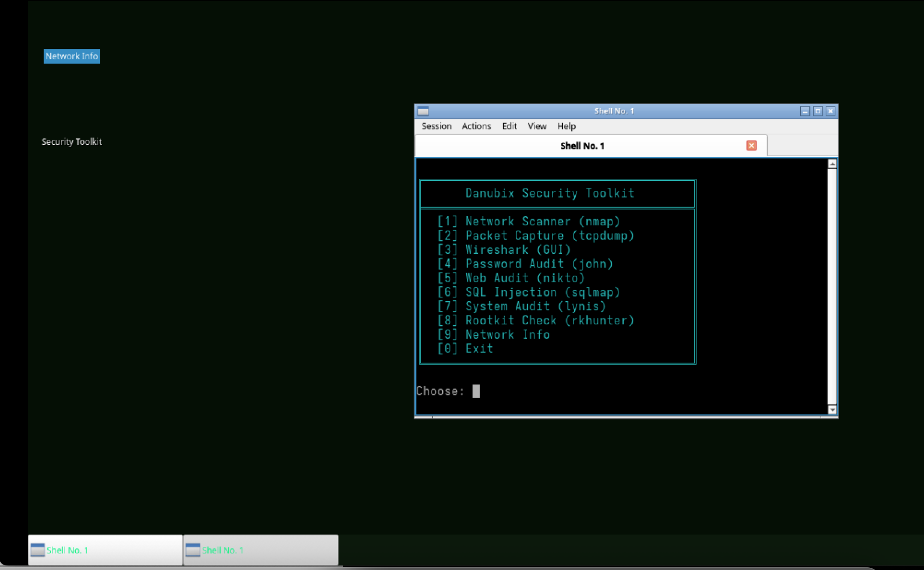Image resolution: width=924 pixels, height=570 pixels.
Task: Switch to second Shell No. 1 taskbar button
Action: click(260, 550)
